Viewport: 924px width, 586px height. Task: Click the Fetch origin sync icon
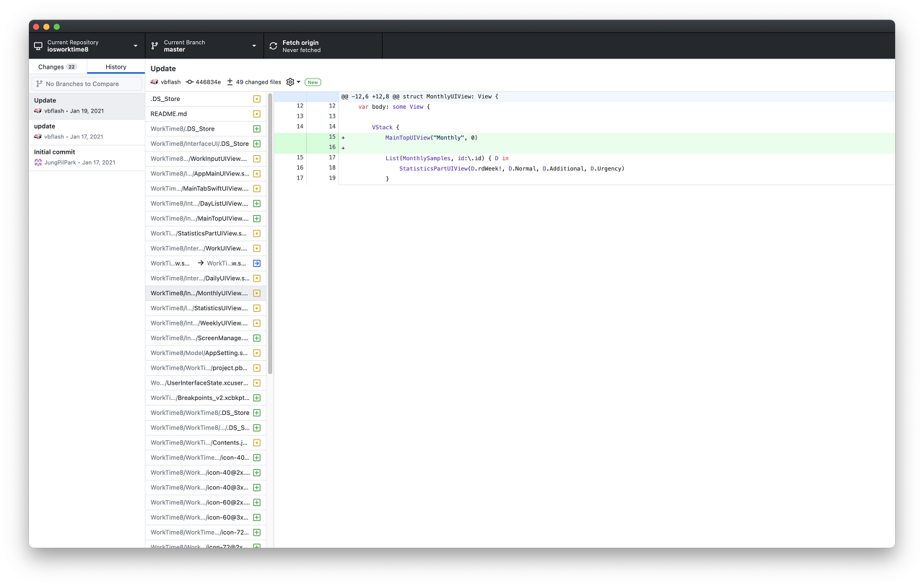273,46
